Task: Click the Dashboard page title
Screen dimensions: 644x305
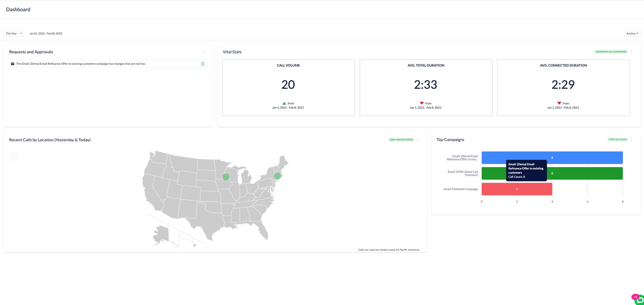Action: (18, 9)
